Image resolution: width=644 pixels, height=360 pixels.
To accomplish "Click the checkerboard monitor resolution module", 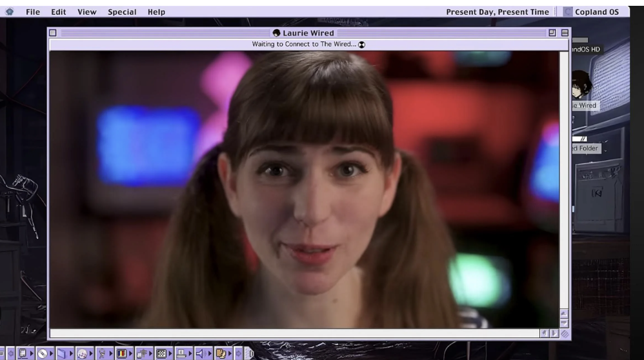I will coord(161,353).
